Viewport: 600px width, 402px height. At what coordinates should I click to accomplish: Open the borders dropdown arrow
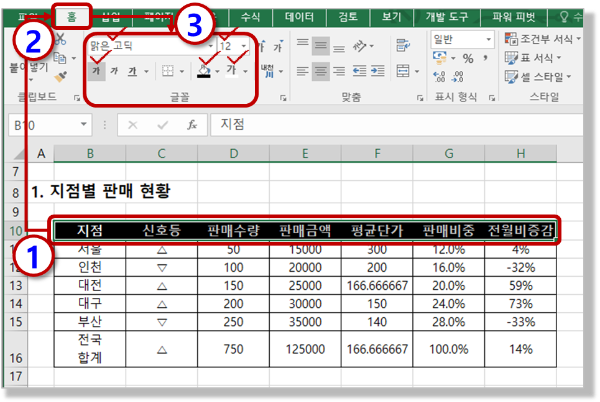click(182, 71)
